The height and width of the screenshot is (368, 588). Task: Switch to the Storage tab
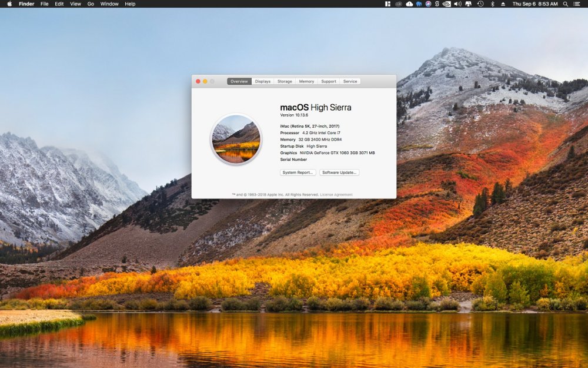tap(285, 81)
